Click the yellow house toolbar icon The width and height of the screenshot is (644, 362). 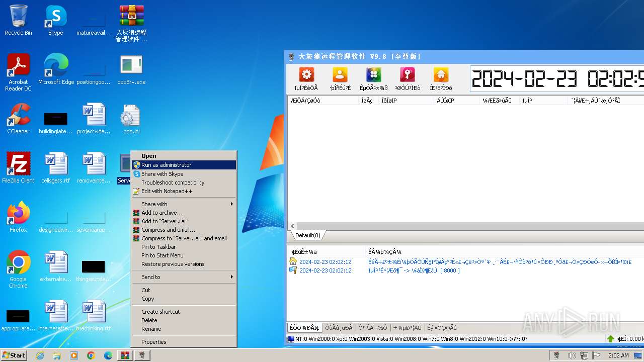coord(441,75)
